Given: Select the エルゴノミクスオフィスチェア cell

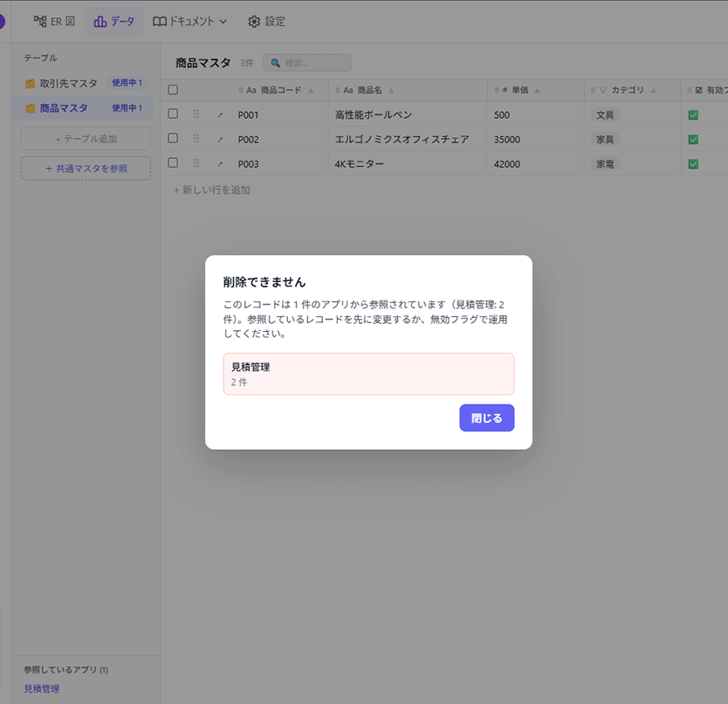Looking at the screenshot, I should coord(408,140).
